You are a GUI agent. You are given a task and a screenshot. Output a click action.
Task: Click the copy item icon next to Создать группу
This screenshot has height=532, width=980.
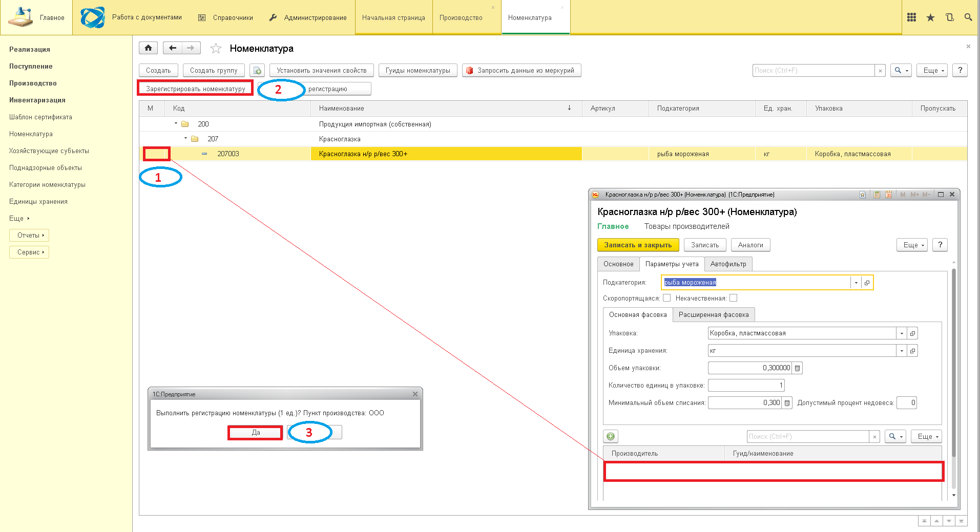pyautogui.click(x=257, y=71)
